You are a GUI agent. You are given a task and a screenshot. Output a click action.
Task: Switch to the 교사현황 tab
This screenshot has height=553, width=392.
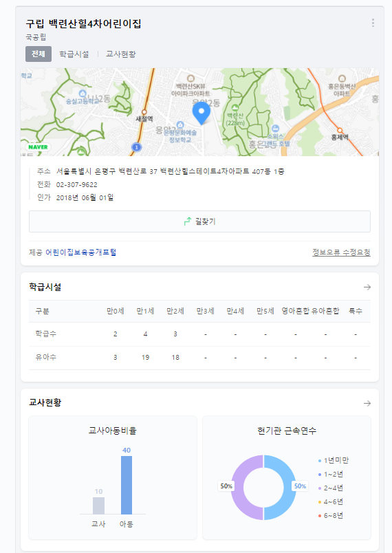coord(121,54)
